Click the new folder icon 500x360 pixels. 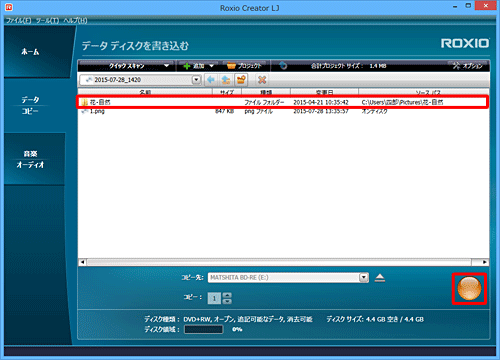pos(241,80)
